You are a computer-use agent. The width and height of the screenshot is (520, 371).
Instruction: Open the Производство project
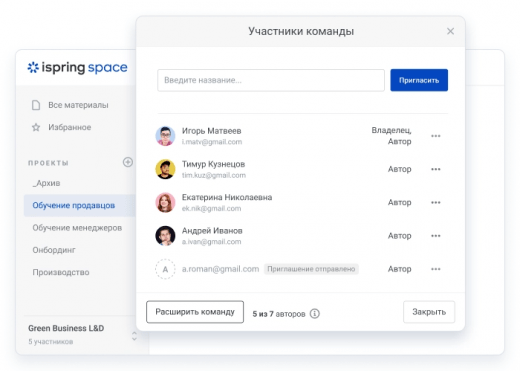61,272
